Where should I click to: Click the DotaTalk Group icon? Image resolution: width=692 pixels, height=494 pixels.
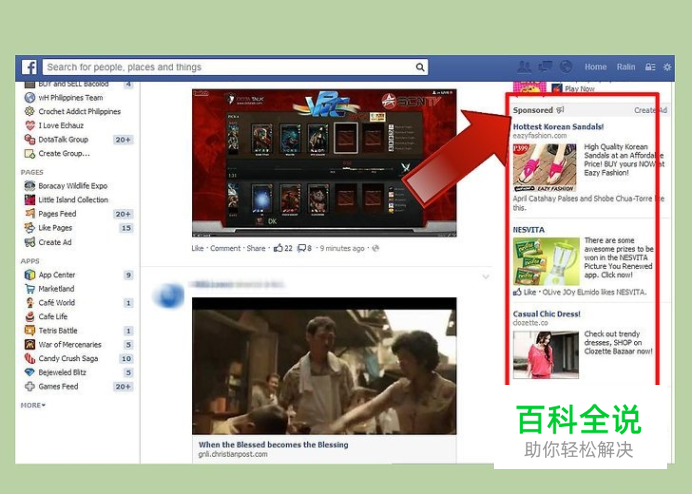(30, 140)
